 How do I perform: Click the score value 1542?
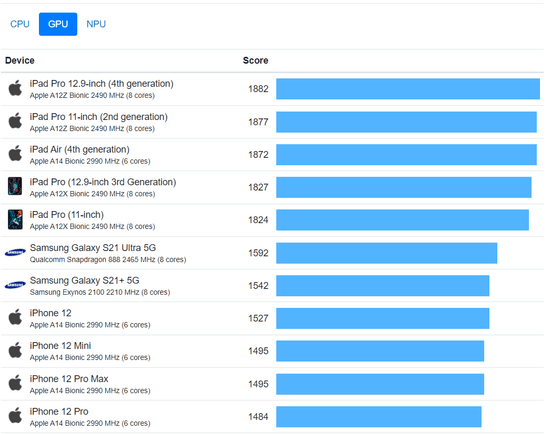[x=258, y=285]
